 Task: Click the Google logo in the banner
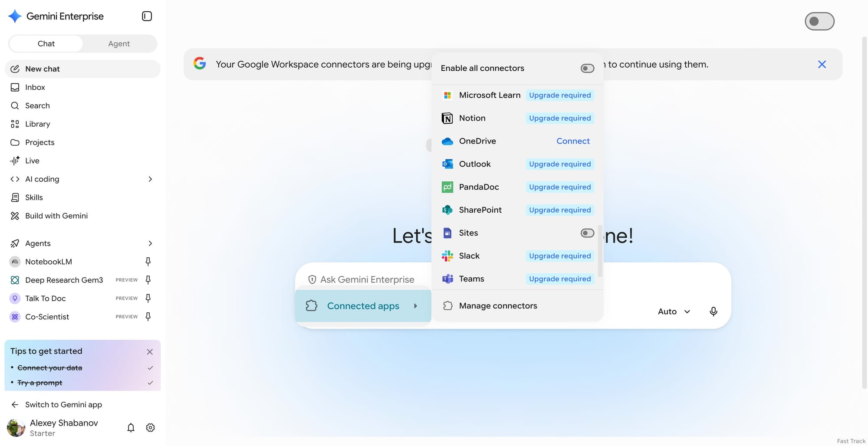(200, 63)
